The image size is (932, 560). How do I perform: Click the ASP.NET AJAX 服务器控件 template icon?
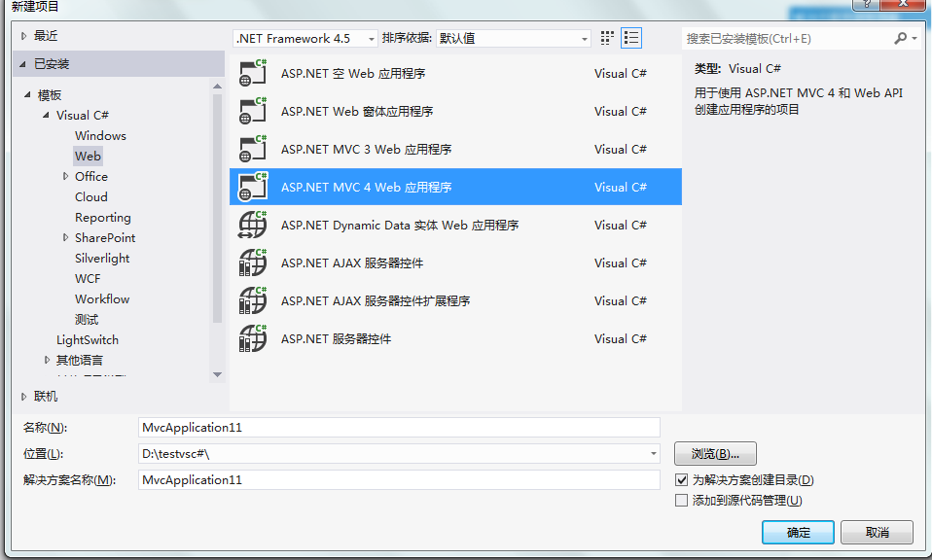(253, 263)
